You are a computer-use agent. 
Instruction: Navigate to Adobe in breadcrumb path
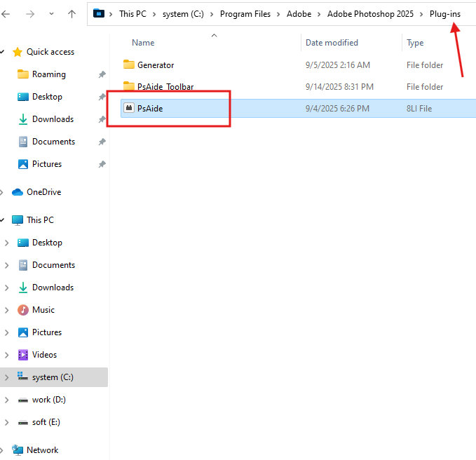pos(299,13)
